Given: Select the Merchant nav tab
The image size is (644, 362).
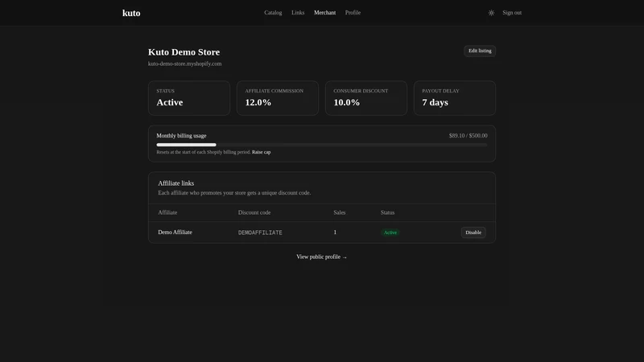Looking at the screenshot, I should (325, 13).
